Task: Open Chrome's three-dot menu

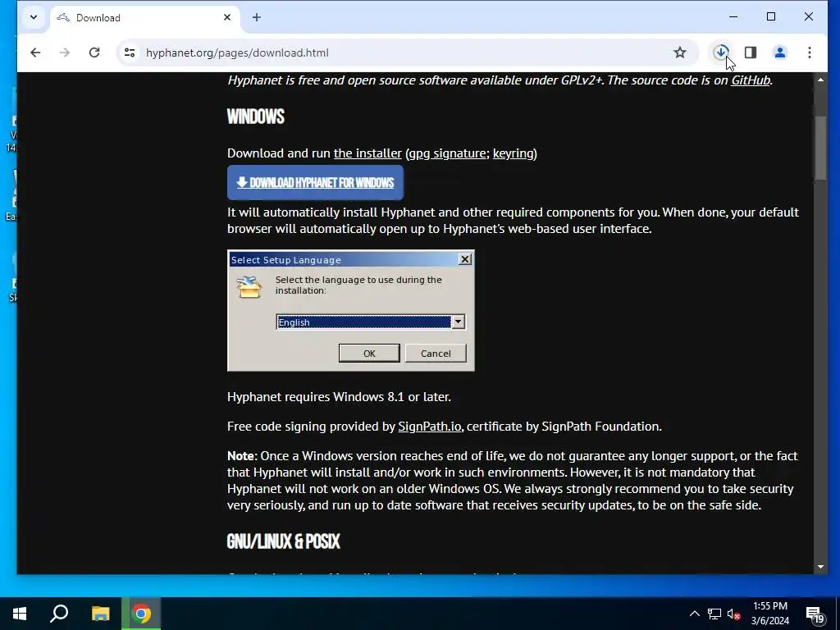Action: [810, 52]
